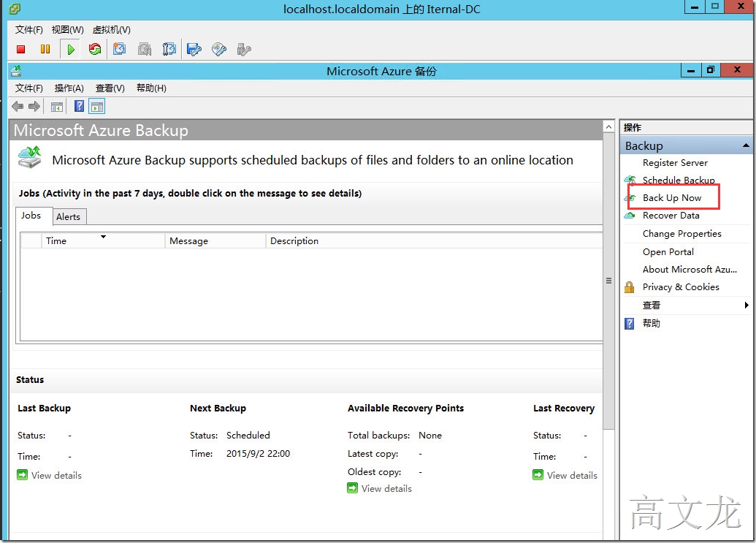This screenshot has height=543, width=756.
Task: Click the vertical scrollbar up arrow
Action: click(609, 127)
